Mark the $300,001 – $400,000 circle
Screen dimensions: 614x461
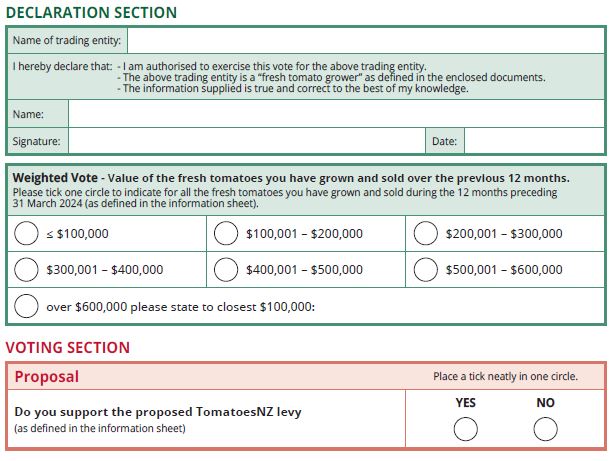click(27, 270)
